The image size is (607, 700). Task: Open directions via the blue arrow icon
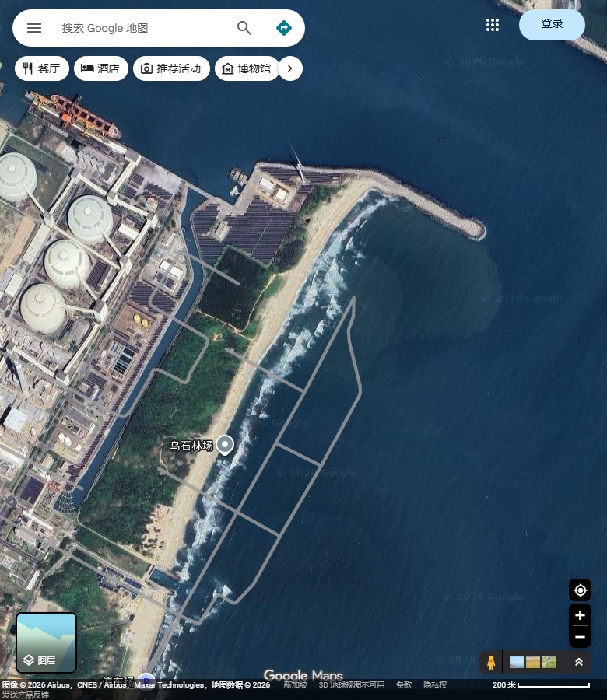284,28
